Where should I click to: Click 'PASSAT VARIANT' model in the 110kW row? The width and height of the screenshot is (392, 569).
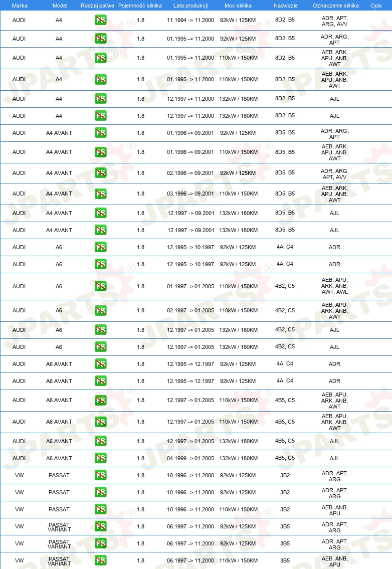pyautogui.click(x=59, y=561)
